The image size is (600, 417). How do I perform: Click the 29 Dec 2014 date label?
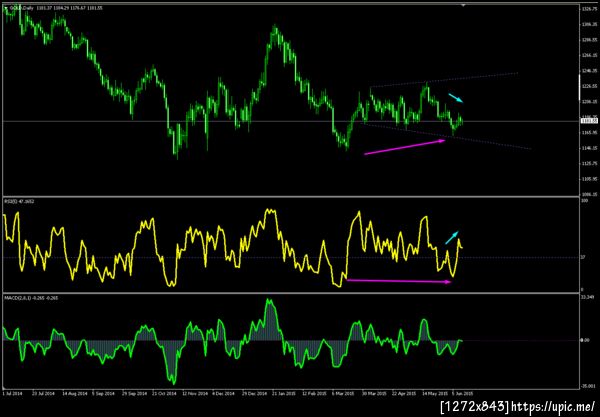254,393
